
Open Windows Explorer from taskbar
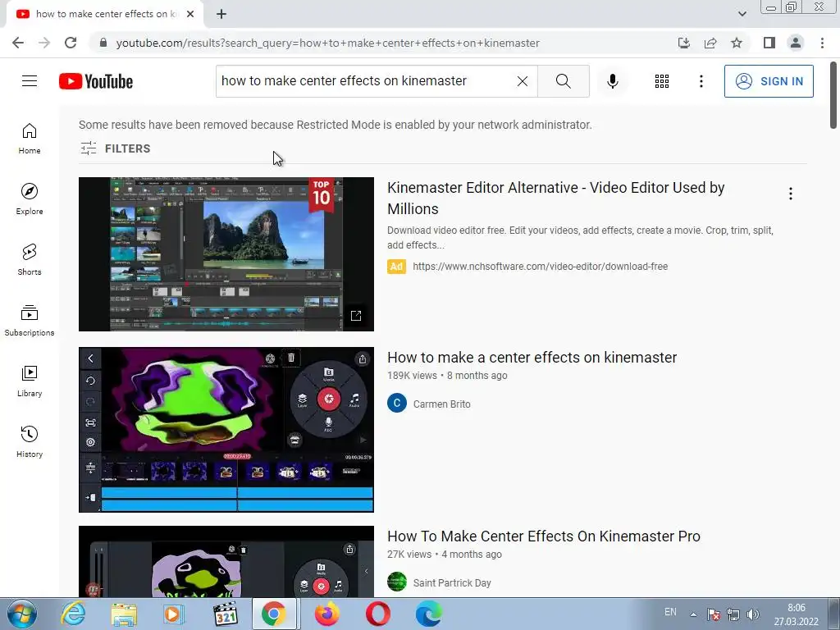click(124, 614)
